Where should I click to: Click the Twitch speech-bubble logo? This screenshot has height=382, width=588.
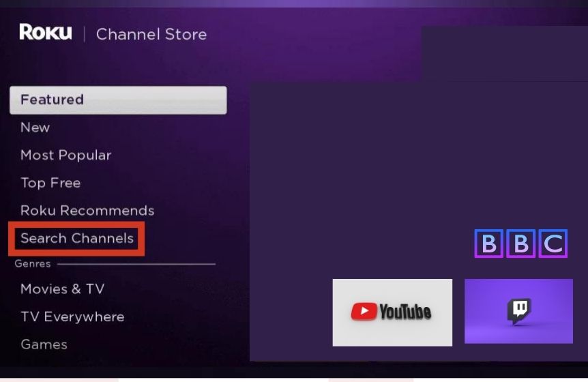click(519, 311)
